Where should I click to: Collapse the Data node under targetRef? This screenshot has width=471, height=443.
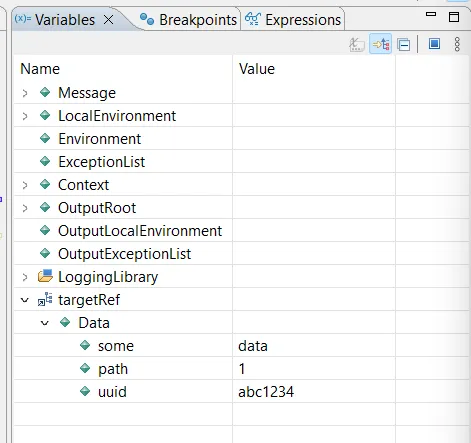coord(45,323)
